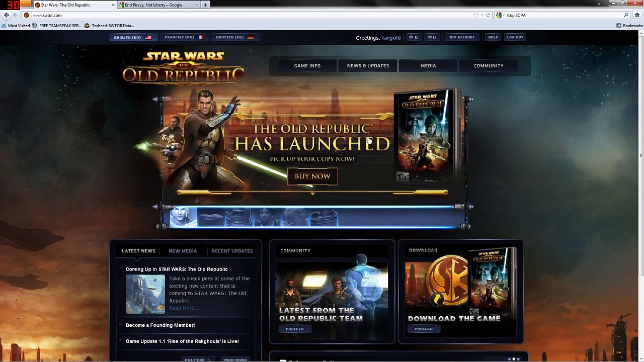Select first slideshow thumbnail showing bald character

183,217
